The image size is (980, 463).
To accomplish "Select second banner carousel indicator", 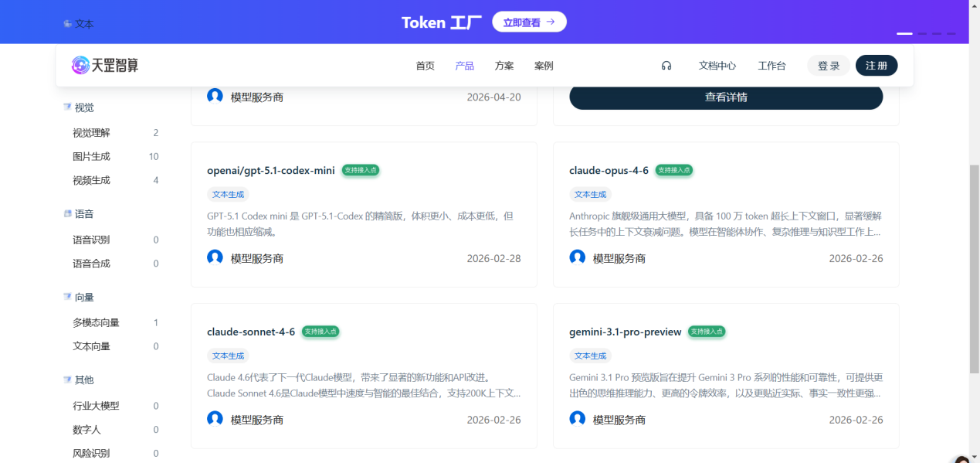I will click(x=922, y=33).
